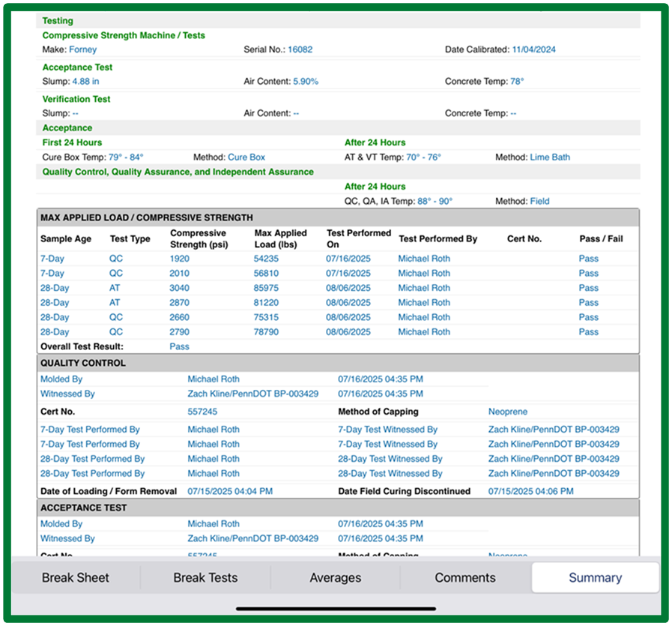672x626 pixels.
Task: Click the Field method value
Action: 539,201
